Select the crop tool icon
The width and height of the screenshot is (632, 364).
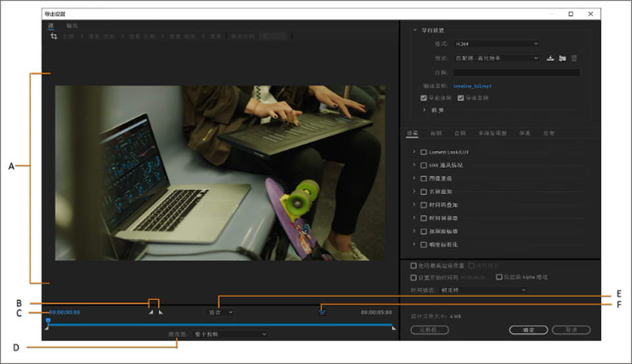click(x=54, y=36)
